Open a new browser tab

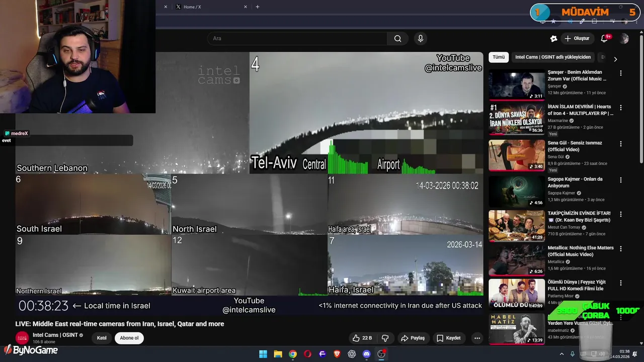pos(258,7)
